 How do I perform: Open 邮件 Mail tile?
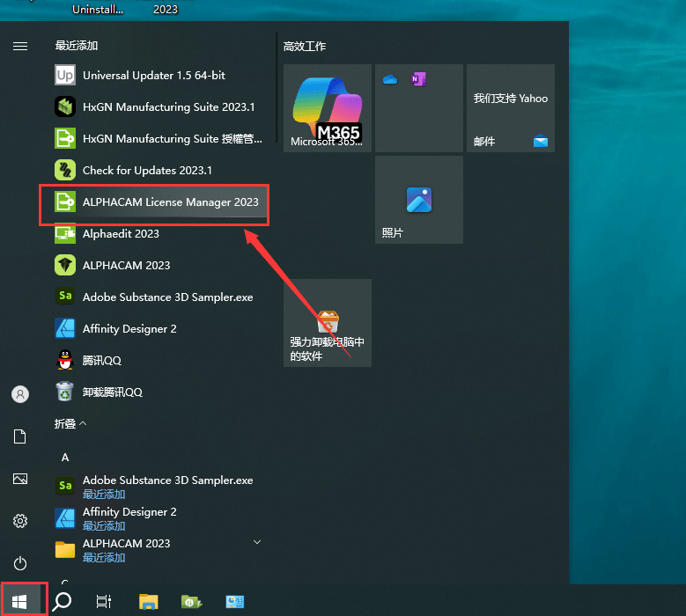511,108
